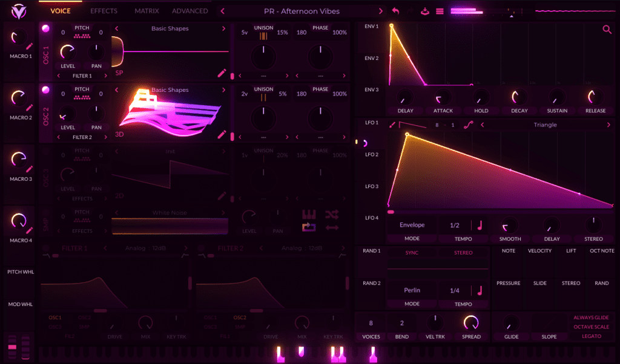
Task: Toggle the OSC 2 power button
Action: tap(45, 89)
